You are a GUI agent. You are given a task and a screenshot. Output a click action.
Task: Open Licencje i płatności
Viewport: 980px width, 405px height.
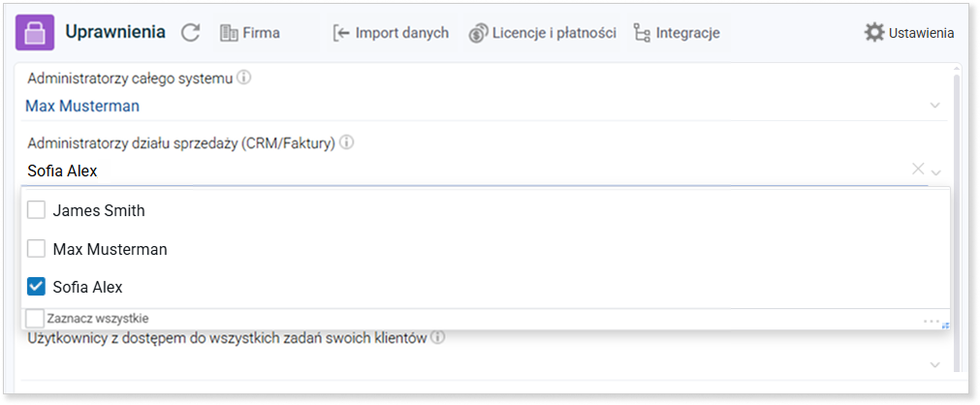coord(543,33)
